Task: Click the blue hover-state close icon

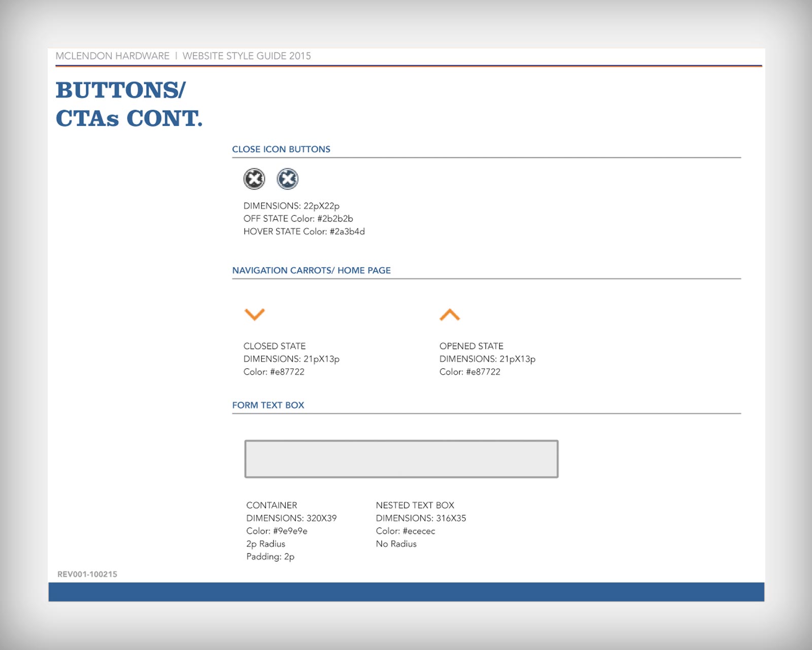Action: coord(287,179)
